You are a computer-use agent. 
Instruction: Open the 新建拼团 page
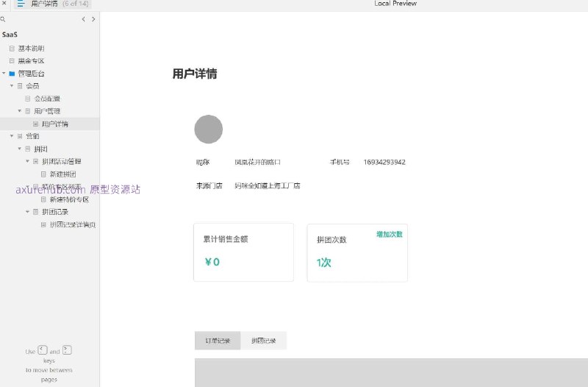click(x=62, y=174)
